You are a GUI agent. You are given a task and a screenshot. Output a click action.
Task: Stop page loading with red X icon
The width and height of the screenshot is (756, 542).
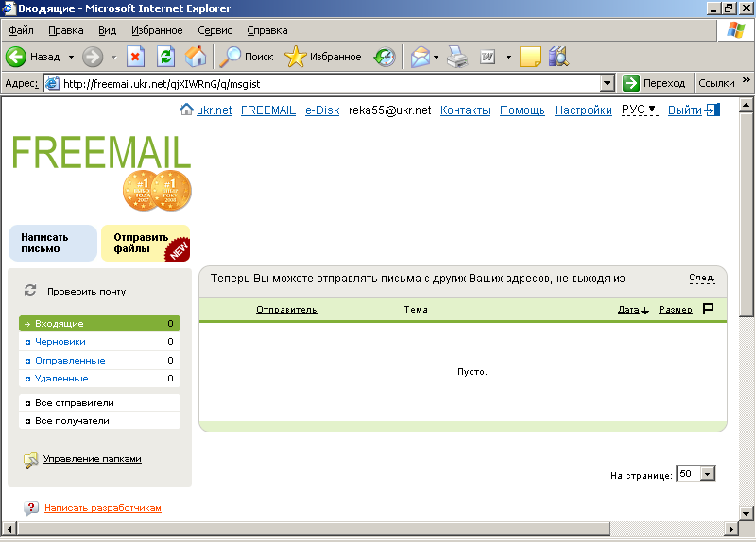tap(135, 57)
